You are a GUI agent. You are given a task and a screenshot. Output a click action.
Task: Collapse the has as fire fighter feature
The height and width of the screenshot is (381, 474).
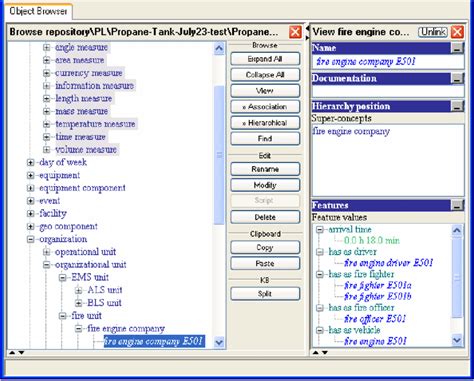(320, 274)
